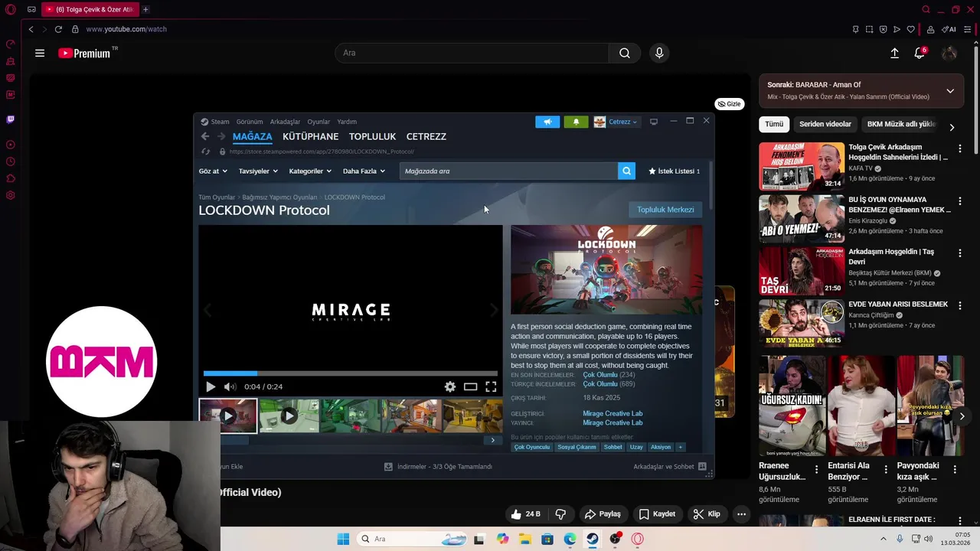Start YouTube voice search with microphone
Image resolution: width=980 pixels, height=551 pixels.
pyautogui.click(x=659, y=53)
